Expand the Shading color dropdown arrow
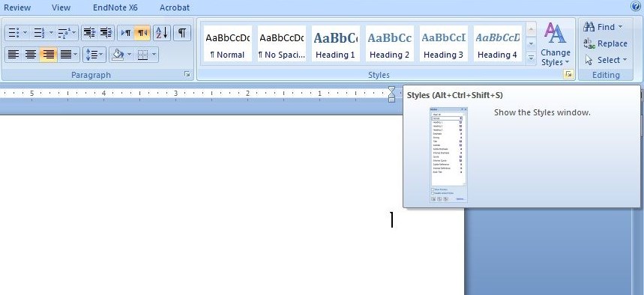 tap(130, 54)
